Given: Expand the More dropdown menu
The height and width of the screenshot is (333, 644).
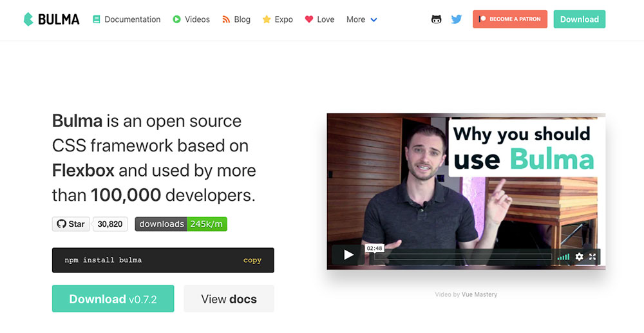Looking at the screenshot, I should click(x=361, y=19).
